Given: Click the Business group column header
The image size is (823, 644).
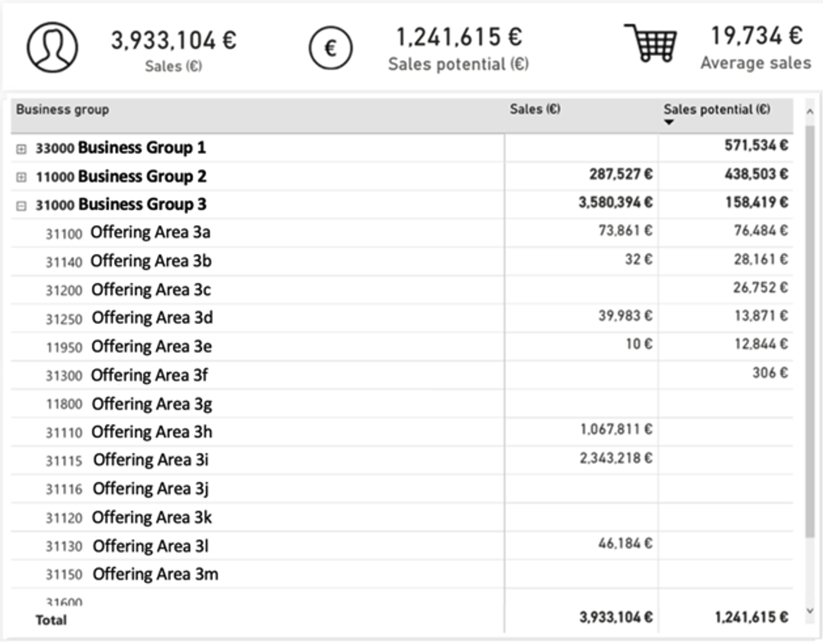Looking at the screenshot, I should pyautogui.click(x=63, y=110).
